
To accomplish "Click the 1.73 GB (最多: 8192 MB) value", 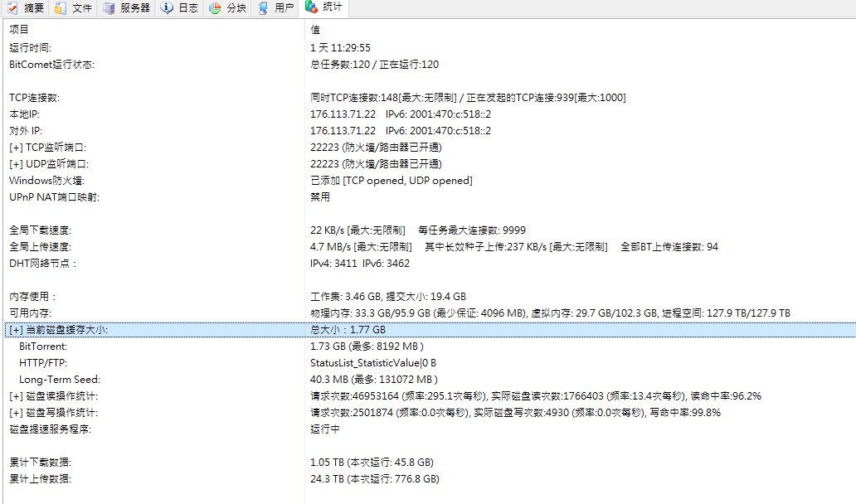I will click(x=367, y=346).
